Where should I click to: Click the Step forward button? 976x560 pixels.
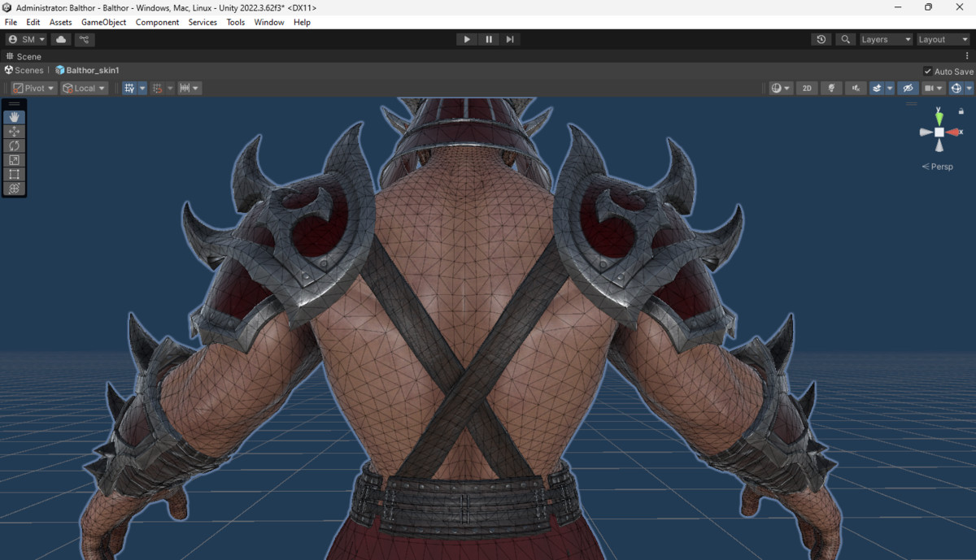coord(510,39)
